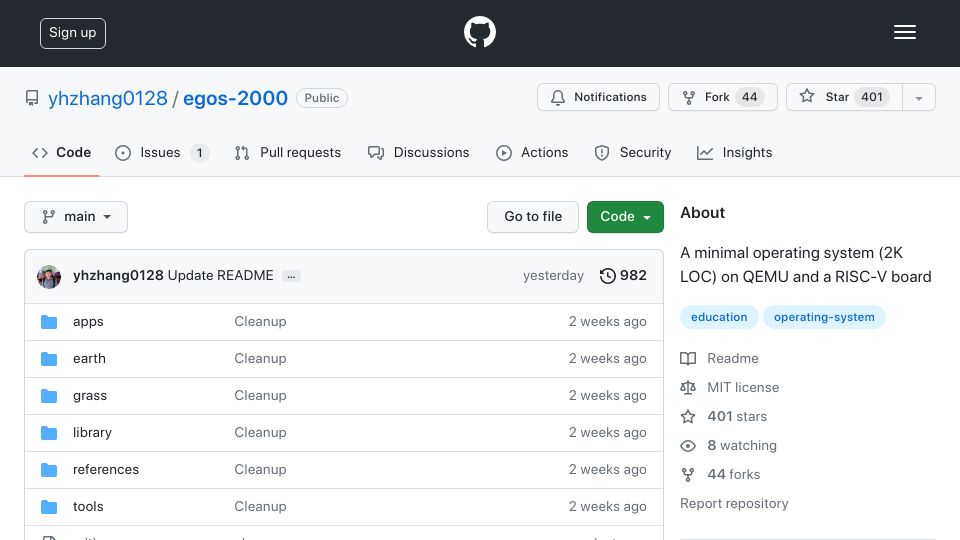Click the library folder icon
The width and height of the screenshot is (960, 540).
click(x=49, y=433)
